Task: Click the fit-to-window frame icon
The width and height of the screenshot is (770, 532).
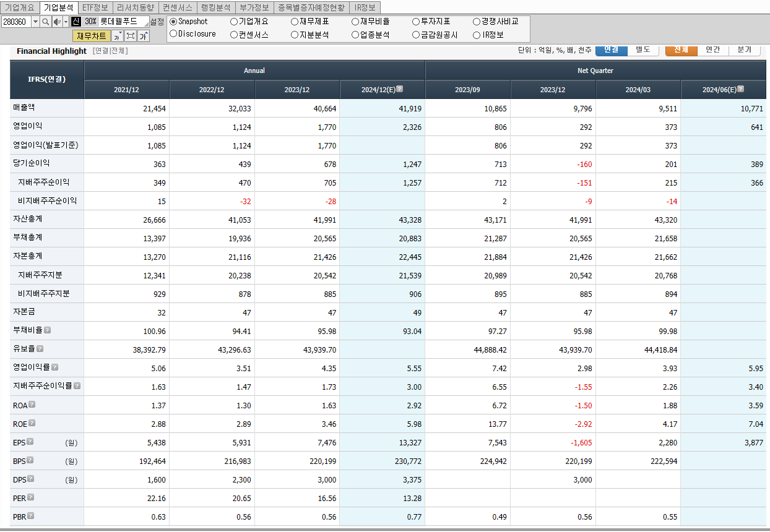Action: pos(131,36)
